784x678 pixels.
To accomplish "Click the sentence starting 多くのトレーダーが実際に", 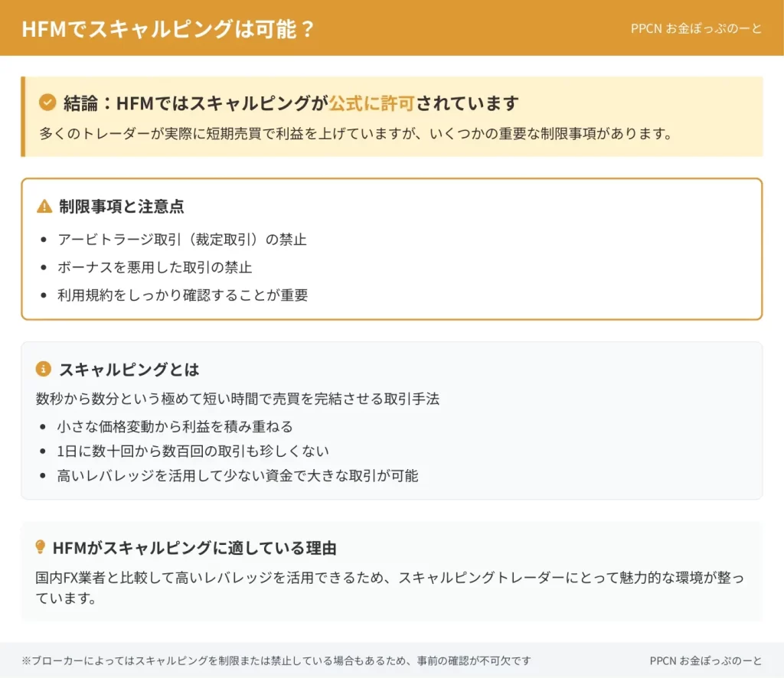I will click(356, 133).
